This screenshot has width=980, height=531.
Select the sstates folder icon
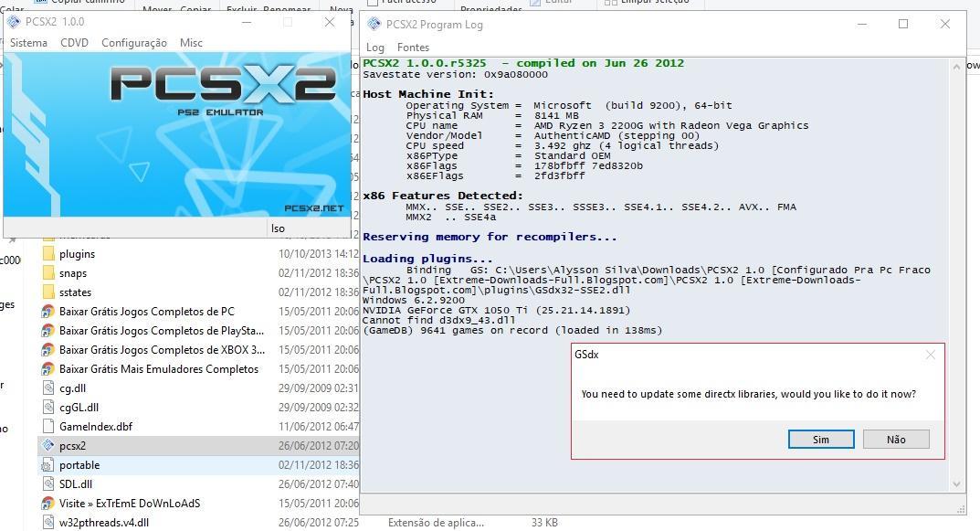pos(48,292)
